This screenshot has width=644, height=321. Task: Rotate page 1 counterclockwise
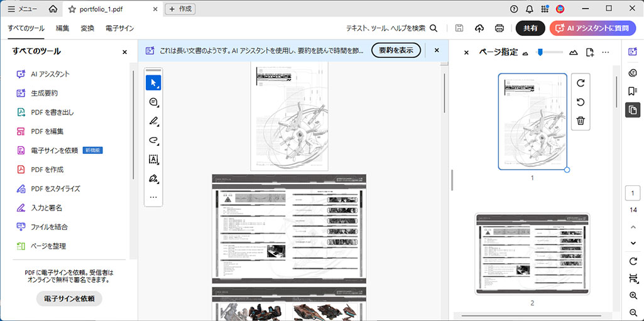click(581, 102)
